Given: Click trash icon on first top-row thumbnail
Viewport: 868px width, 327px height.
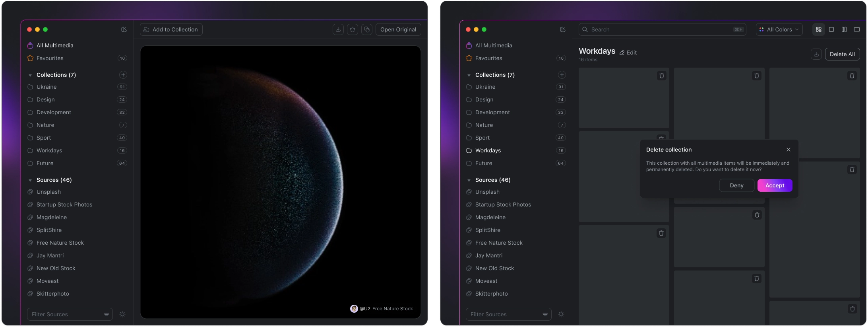Looking at the screenshot, I should pos(662,76).
